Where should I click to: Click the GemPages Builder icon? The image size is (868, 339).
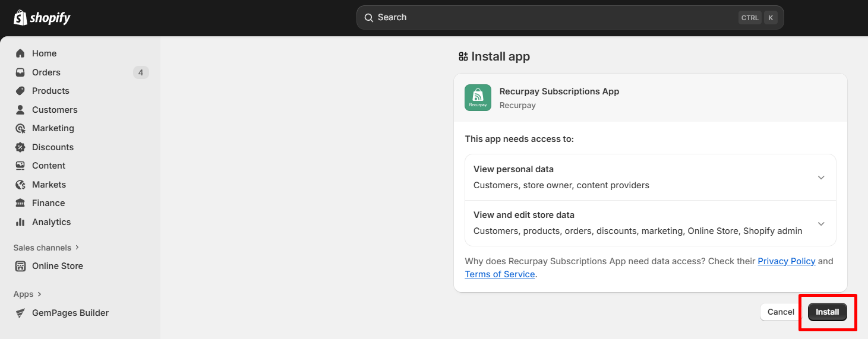[20, 313]
